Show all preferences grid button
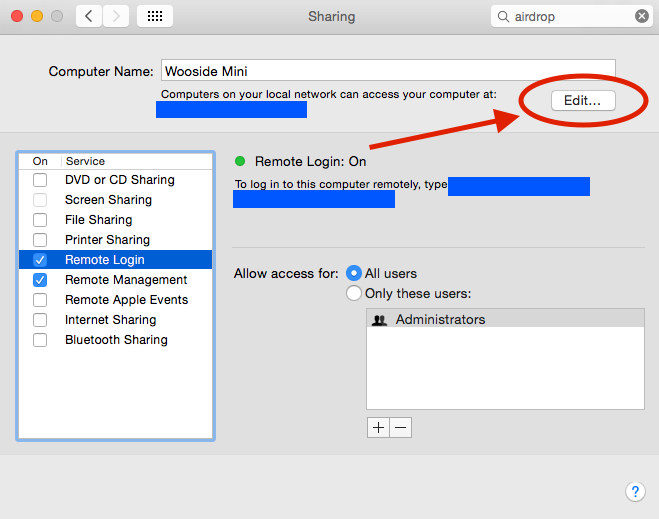659x519 pixels. [x=155, y=16]
